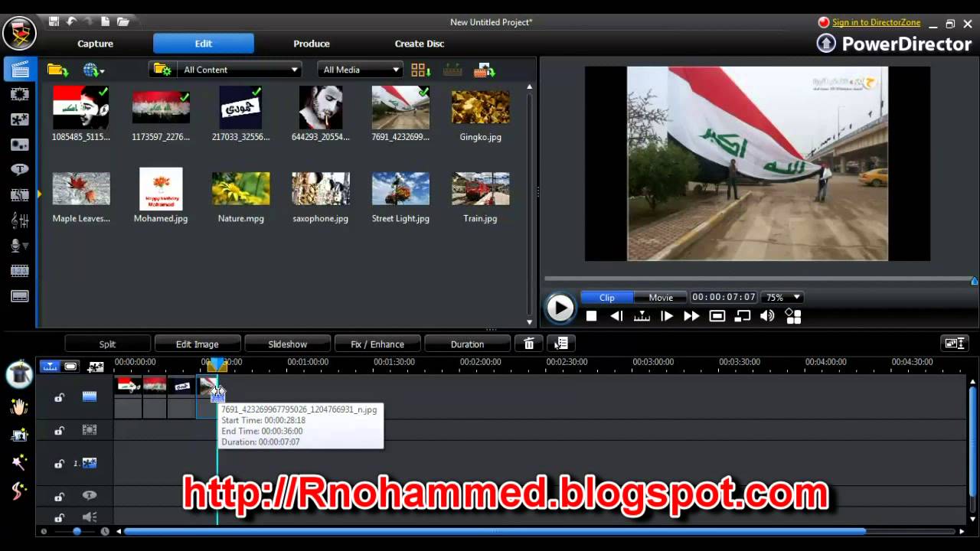Click the Duration button
The height and width of the screenshot is (551, 980).
pyautogui.click(x=467, y=344)
